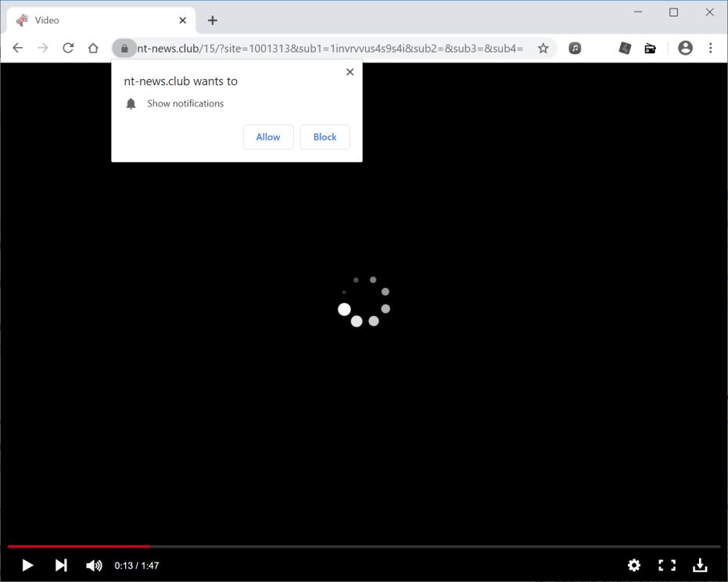728x582 pixels.
Task: Return to the browser home page
Action: coord(93,48)
